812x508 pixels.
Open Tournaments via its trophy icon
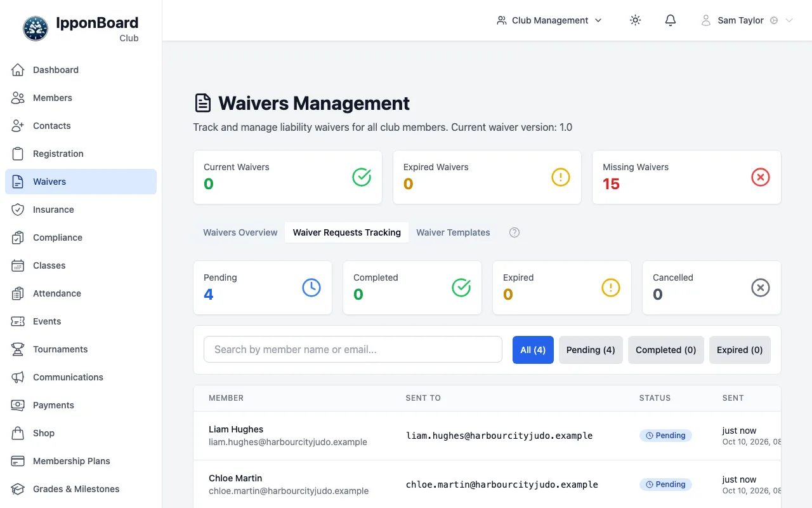[x=18, y=349]
